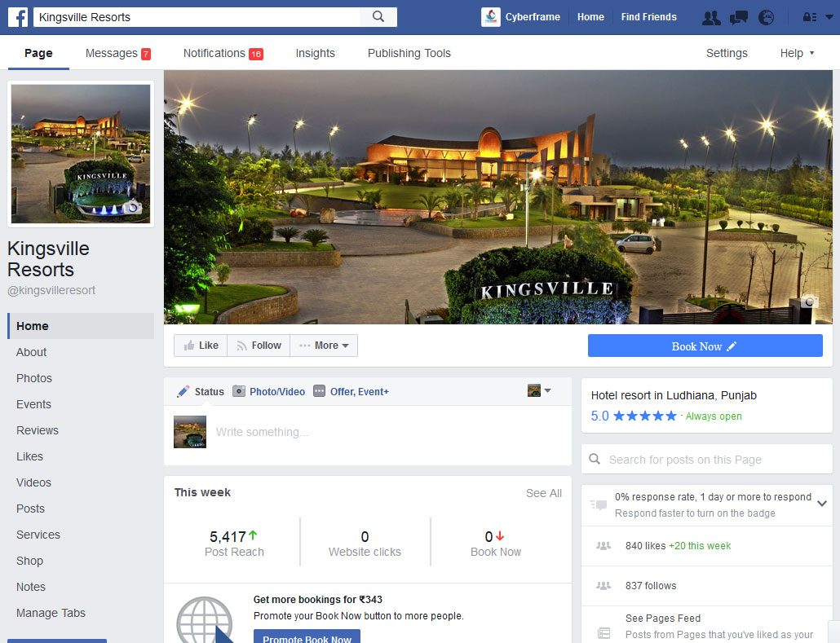Click the See All link
Screen dimensions: 840x643
(544, 493)
